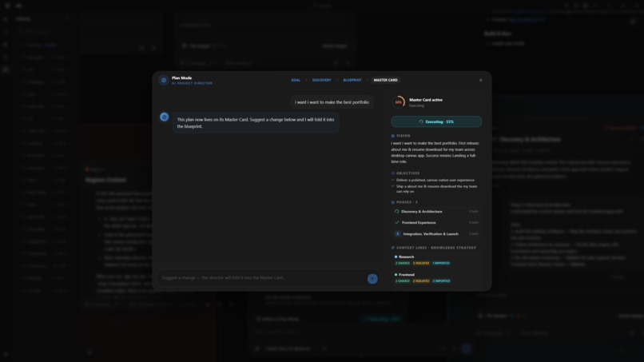Click spinner icon on Discovery & Architecture
This screenshot has height=362, width=644.
tap(397, 212)
